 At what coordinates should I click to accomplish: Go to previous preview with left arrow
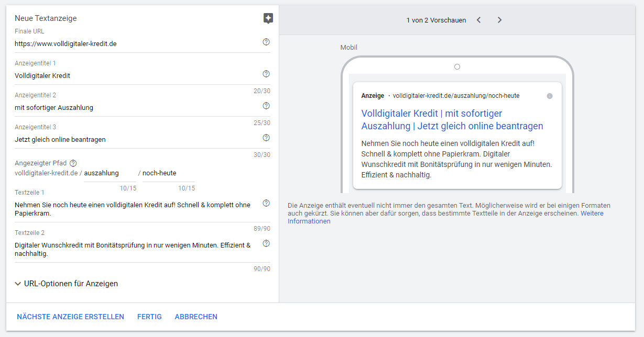478,20
